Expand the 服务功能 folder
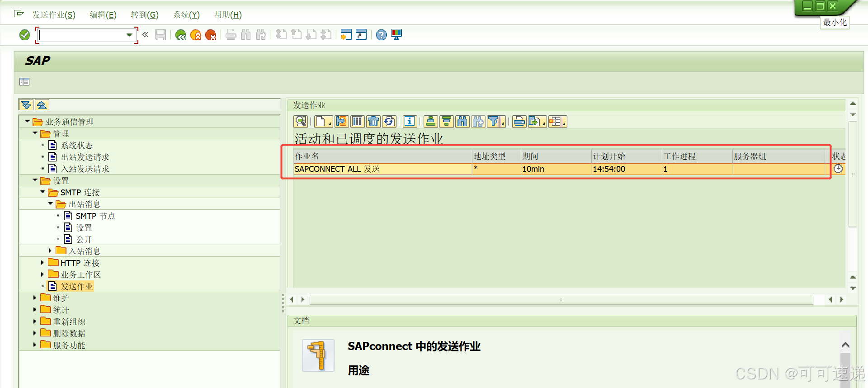868x388 pixels. (x=34, y=345)
